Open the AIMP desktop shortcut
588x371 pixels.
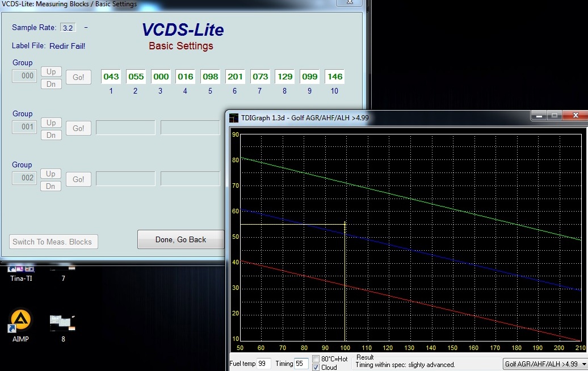point(21,321)
